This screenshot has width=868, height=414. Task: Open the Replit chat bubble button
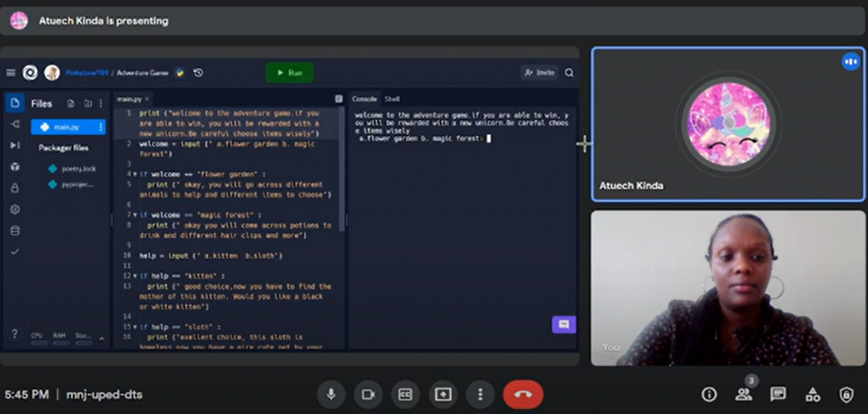tap(564, 325)
